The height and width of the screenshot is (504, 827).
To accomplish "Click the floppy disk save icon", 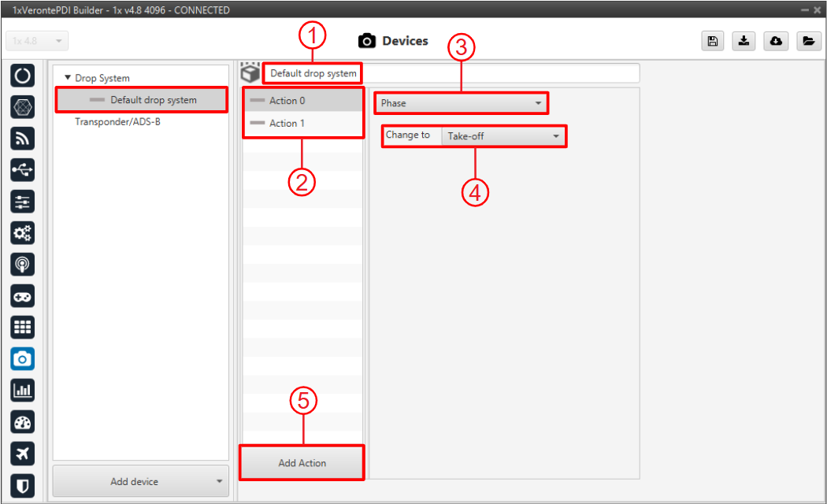I will point(713,42).
